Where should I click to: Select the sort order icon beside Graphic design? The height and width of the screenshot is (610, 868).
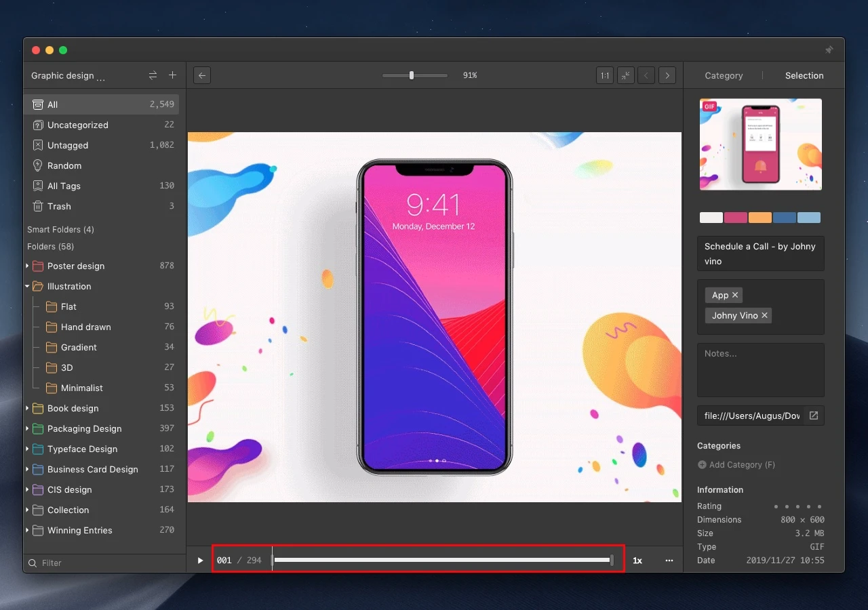[153, 75]
